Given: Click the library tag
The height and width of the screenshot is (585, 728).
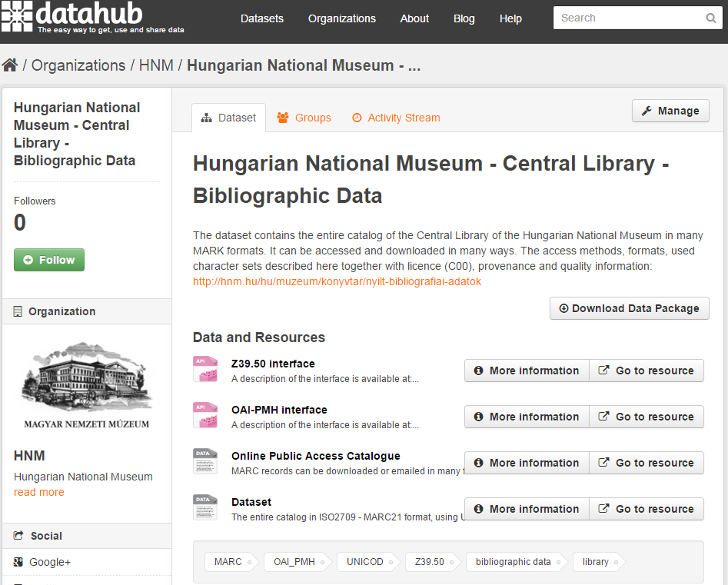Looking at the screenshot, I should click(599, 562).
